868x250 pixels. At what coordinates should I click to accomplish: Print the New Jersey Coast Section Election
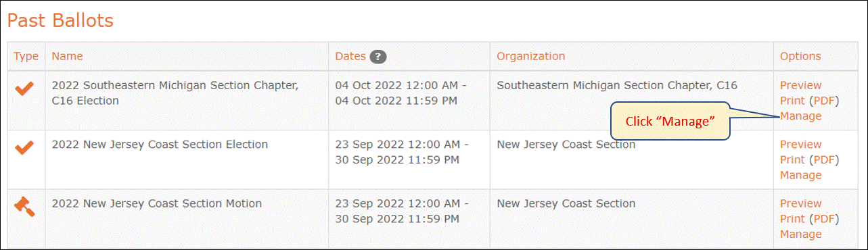(793, 159)
